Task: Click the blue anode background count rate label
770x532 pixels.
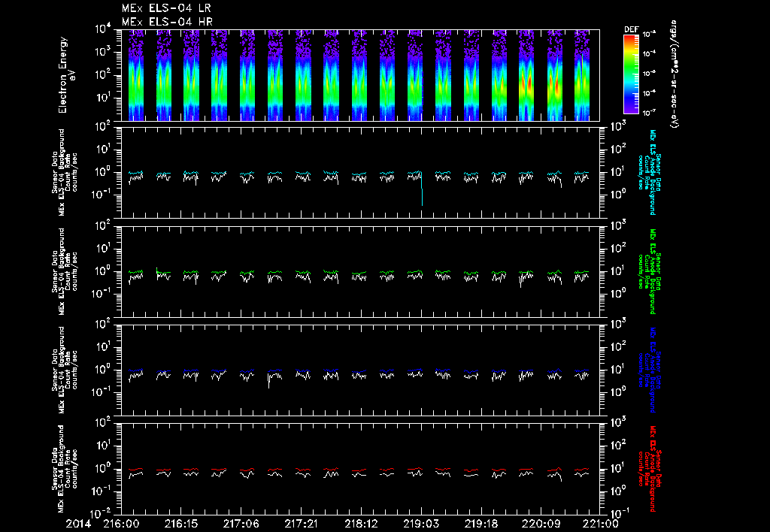Action: click(649, 370)
